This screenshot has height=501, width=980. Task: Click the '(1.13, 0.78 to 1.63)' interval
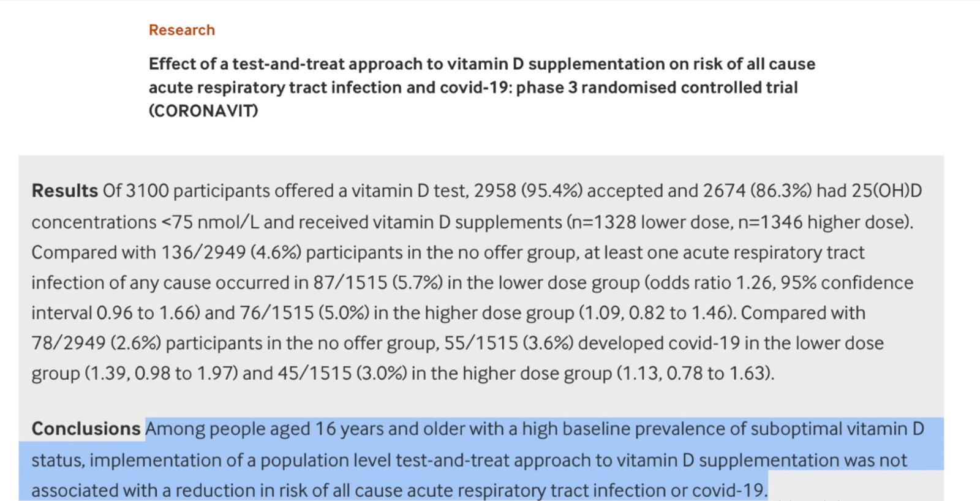[695, 373]
